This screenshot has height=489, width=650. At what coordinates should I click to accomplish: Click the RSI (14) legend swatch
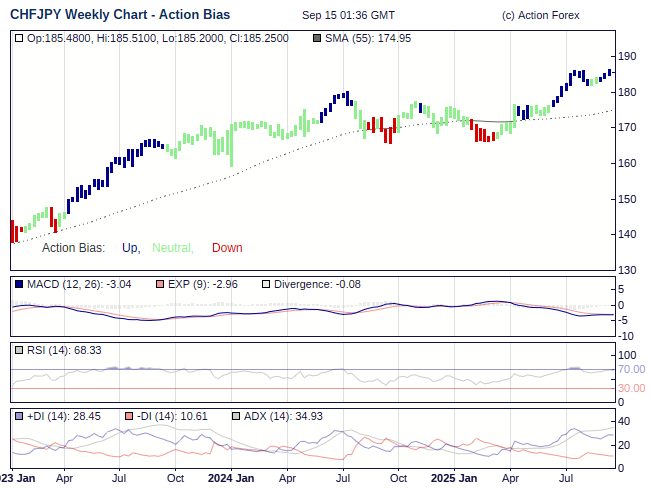pos(19,350)
